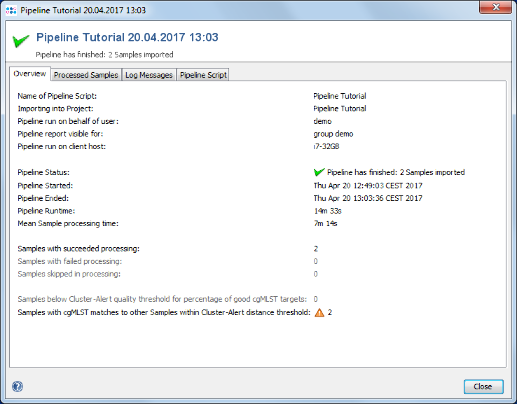Open the Log Messages tab
Viewport: 517px width, 404px height.
point(149,75)
